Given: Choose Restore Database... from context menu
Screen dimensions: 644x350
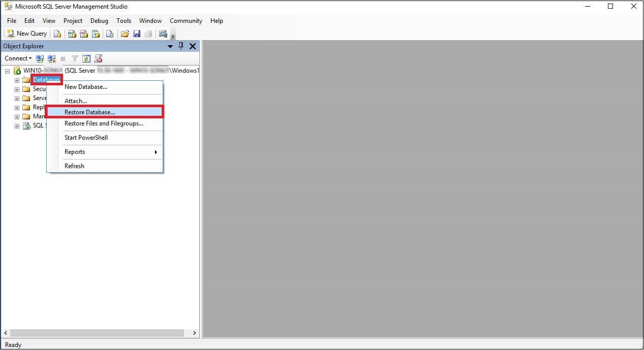Looking at the screenshot, I should [x=105, y=112].
